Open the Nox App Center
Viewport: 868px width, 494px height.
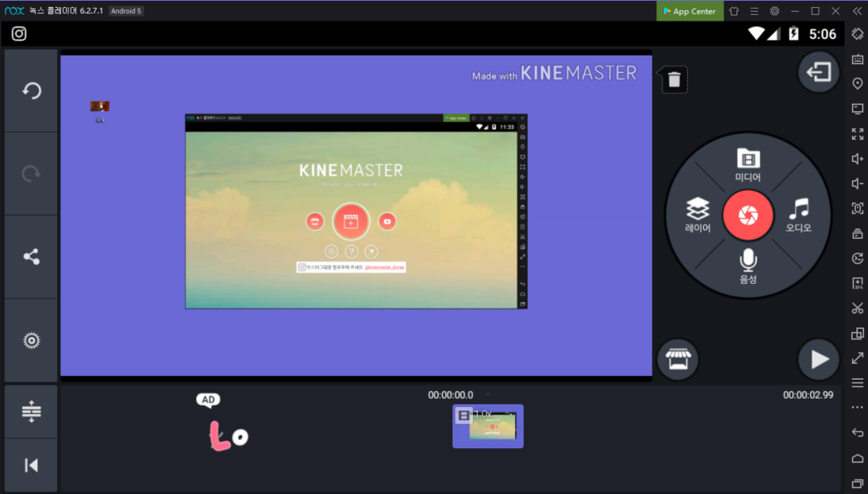[x=689, y=11]
